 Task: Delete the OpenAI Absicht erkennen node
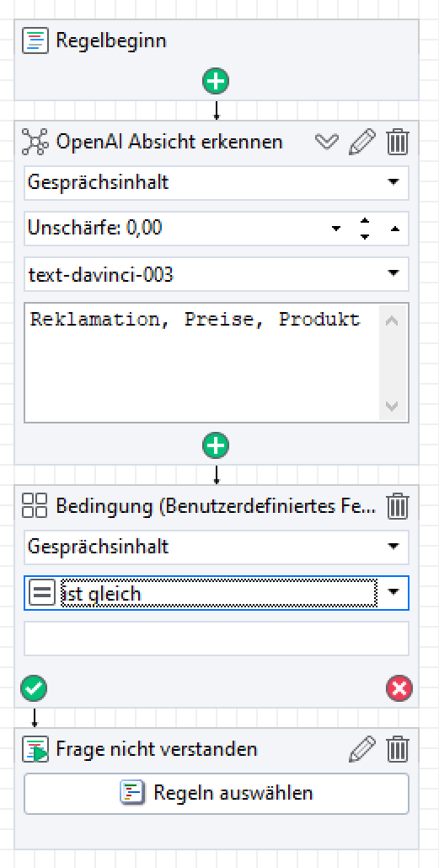(x=397, y=143)
